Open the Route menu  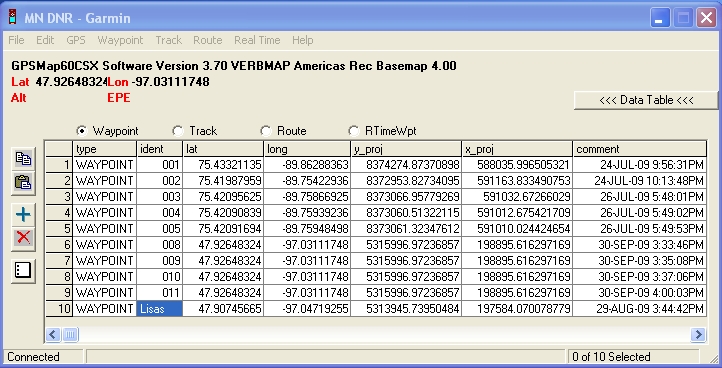coord(208,41)
